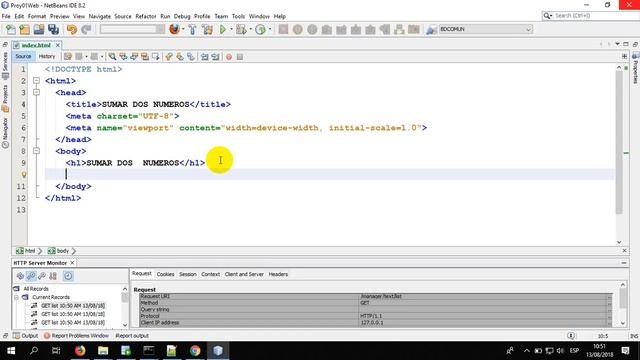Click the Build Project hammer icon
This screenshot has width=640, height=360.
(192, 29)
